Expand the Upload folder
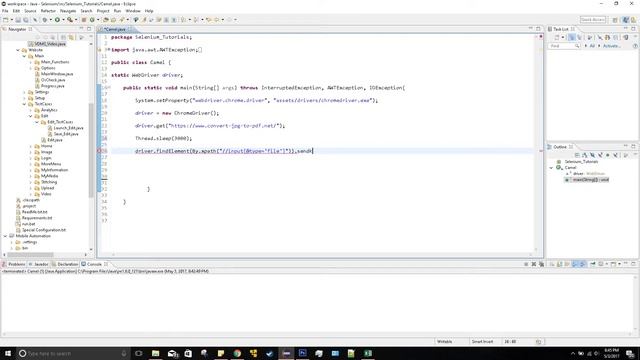This screenshot has width=640, height=360. click(x=31, y=188)
